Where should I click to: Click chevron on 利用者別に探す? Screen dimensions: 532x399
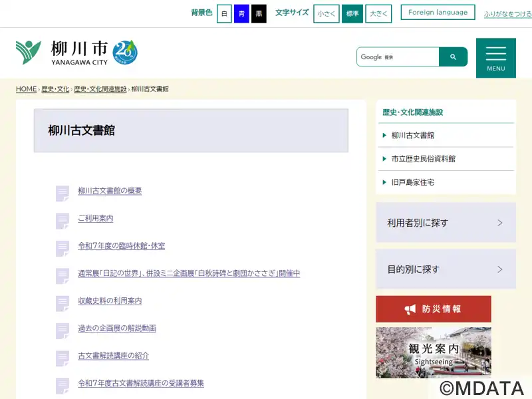pos(500,223)
